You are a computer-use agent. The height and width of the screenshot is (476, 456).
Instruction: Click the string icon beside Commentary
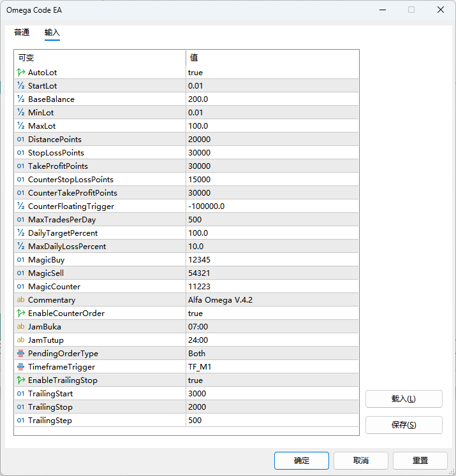(21, 300)
